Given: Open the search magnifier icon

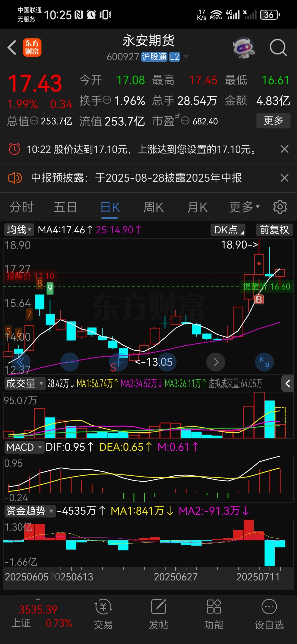Looking at the screenshot, I should click(278, 48).
